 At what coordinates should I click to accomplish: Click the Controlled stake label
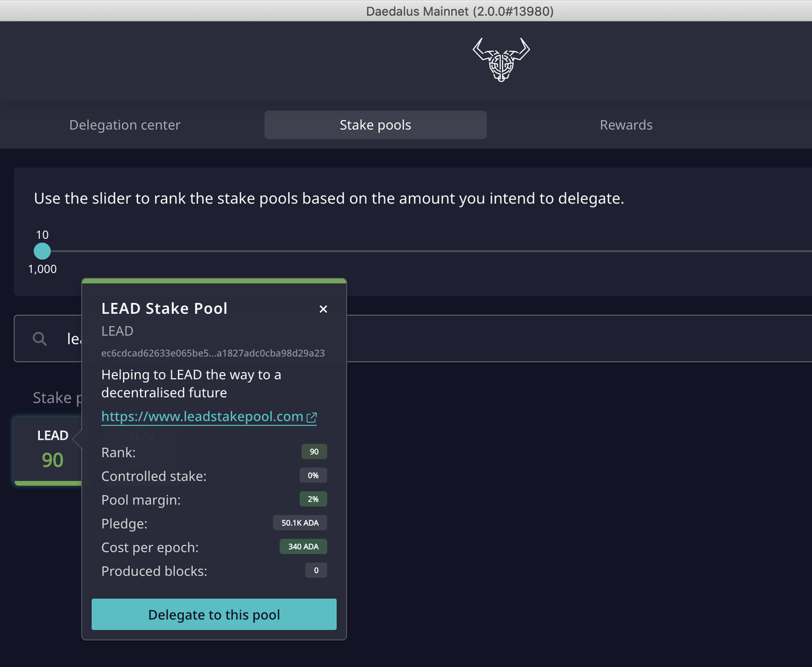coord(154,476)
